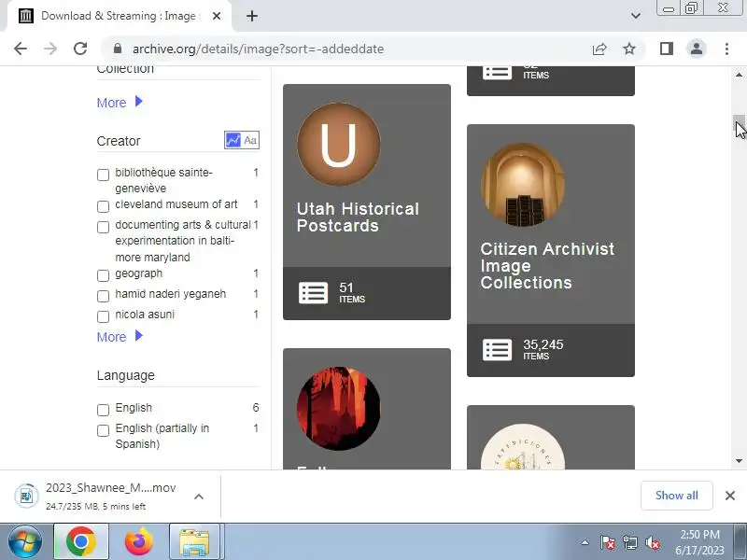Tick the geograph creator checkbox
This screenshot has width=747, height=560.
coord(103,275)
